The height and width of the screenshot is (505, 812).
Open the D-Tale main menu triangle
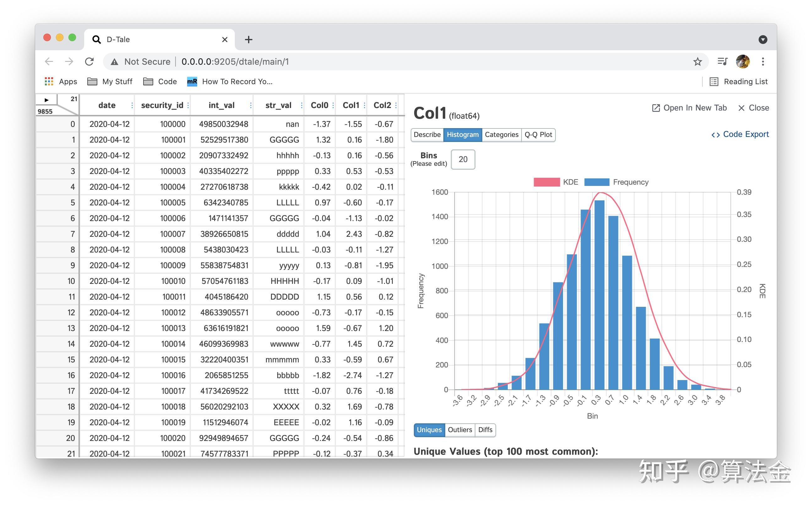(46, 100)
